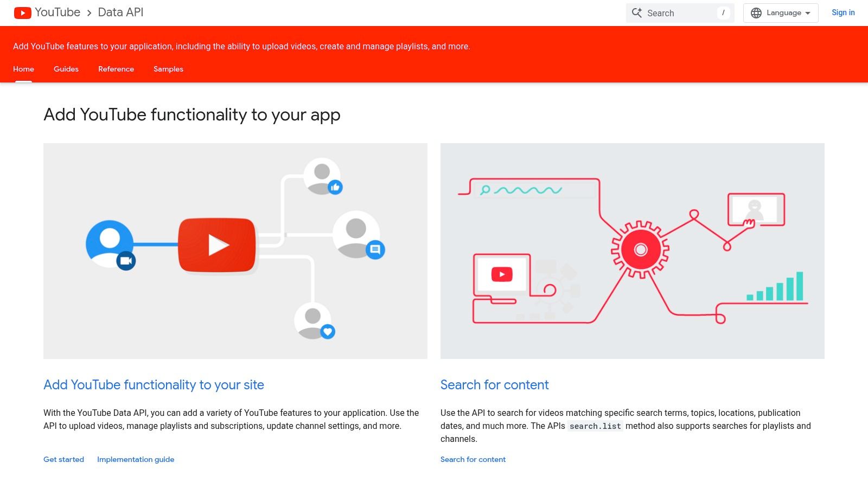This screenshot has width=868, height=488.
Task: Click the YouTube logo icon
Action: coord(22,12)
